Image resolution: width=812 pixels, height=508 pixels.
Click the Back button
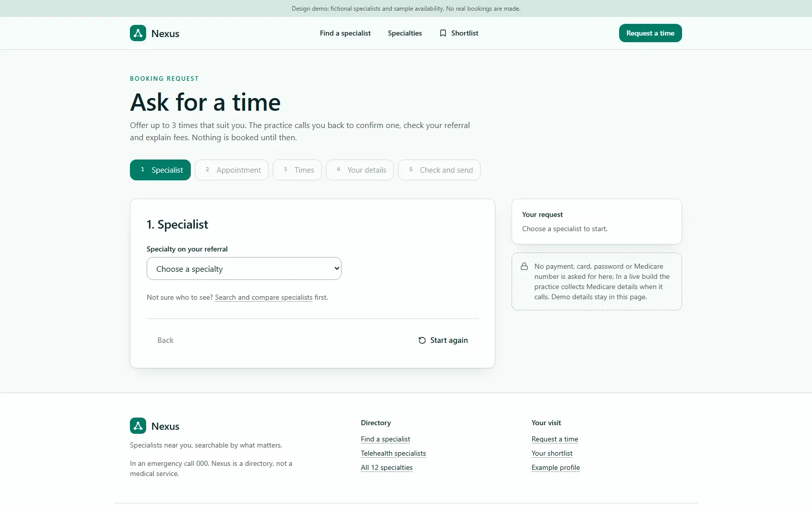(x=165, y=340)
